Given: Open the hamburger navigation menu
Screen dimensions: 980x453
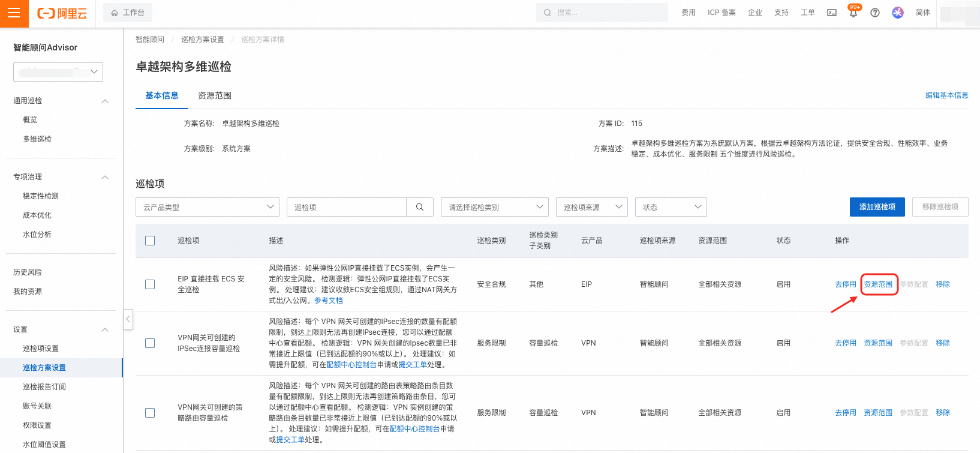Looking at the screenshot, I should (14, 13).
